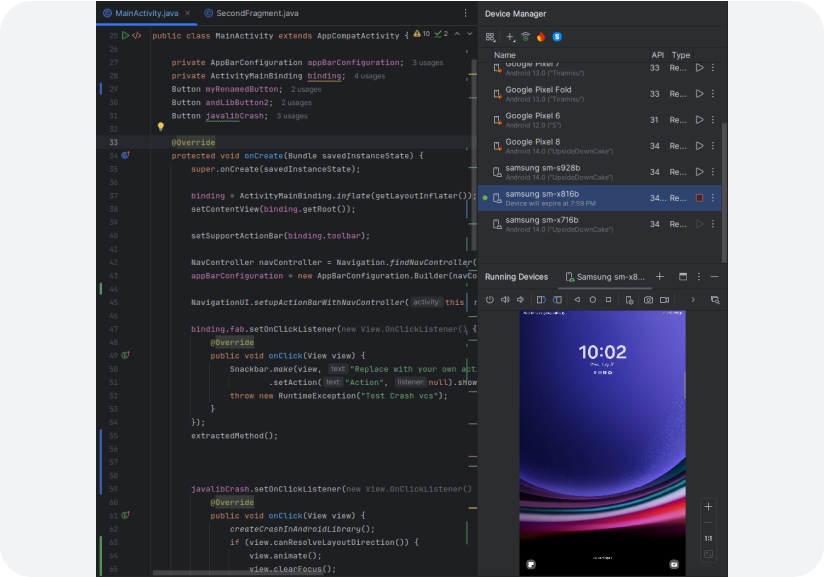
Task: Open the Running Devices panel options menu
Action: [697, 276]
